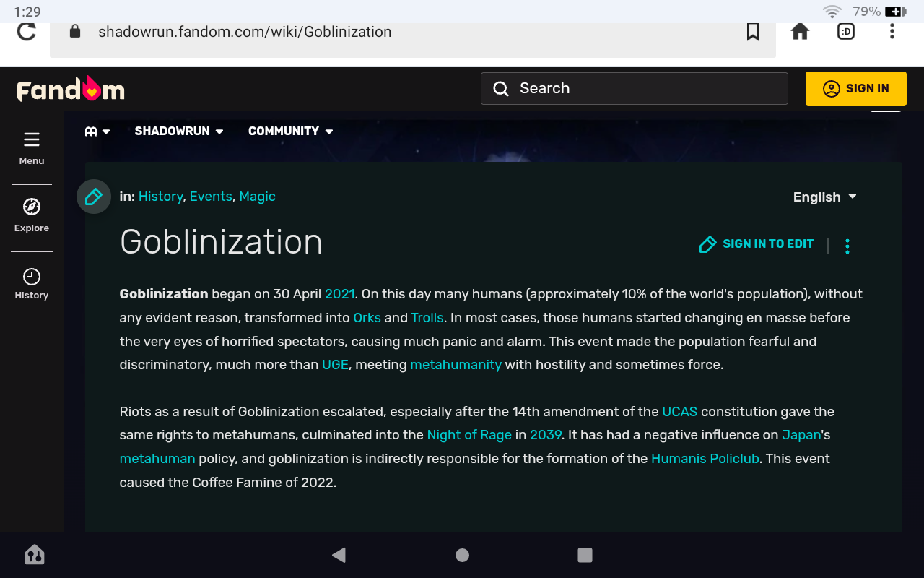Click the round pencil edit icon
This screenshot has width=924, height=578.
pos(94,197)
